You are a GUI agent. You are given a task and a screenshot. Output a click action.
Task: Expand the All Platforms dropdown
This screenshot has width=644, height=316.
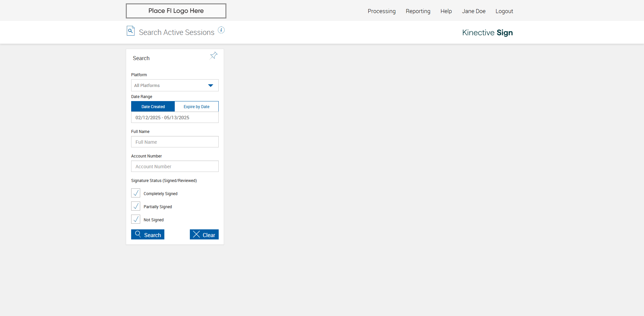[175, 85]
